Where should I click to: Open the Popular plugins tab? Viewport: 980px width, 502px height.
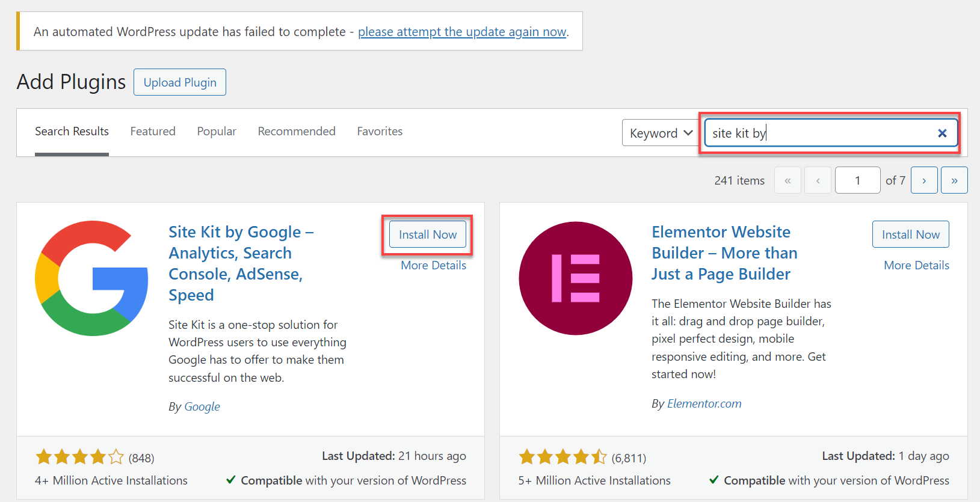click(217, 131)
